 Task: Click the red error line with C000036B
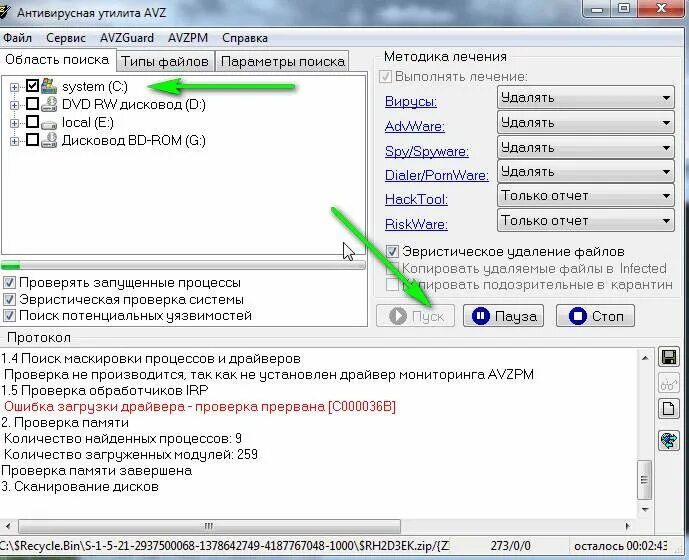click(200, 407)
